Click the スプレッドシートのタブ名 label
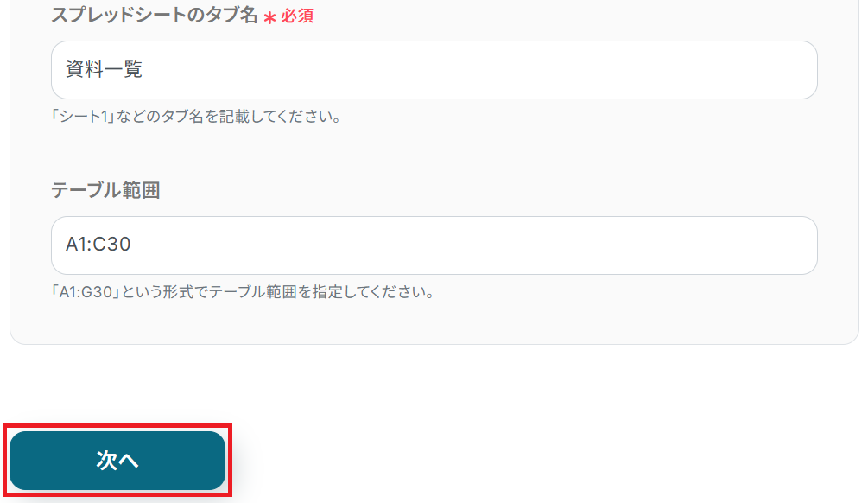868x503 pixels. 155,15
